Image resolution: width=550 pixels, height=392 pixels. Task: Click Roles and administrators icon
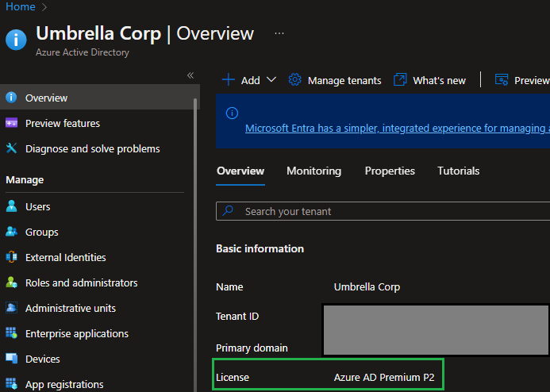[x=11, y=282]
